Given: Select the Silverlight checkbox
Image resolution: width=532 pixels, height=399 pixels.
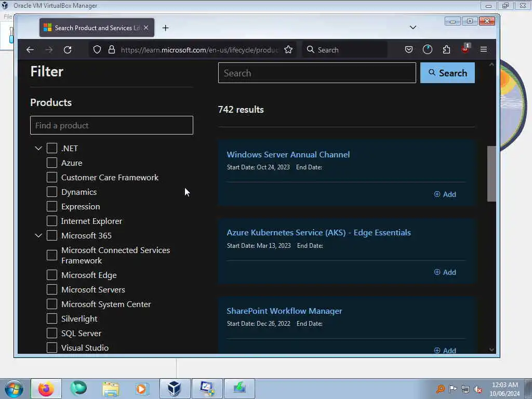Looking at the screenshot, I should [52, 318].
